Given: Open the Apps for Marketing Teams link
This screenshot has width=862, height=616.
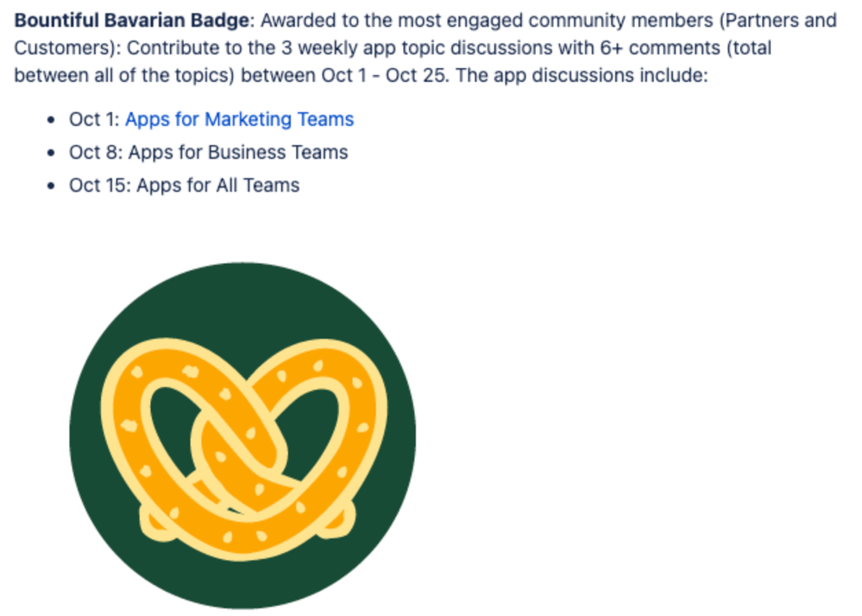Looking at the screenshot, I should [x=239, y=119].
